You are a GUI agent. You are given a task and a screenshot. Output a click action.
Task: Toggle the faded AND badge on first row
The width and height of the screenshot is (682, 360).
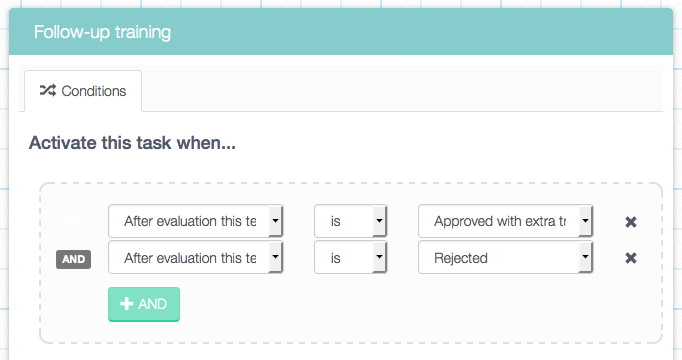(74, 222)
